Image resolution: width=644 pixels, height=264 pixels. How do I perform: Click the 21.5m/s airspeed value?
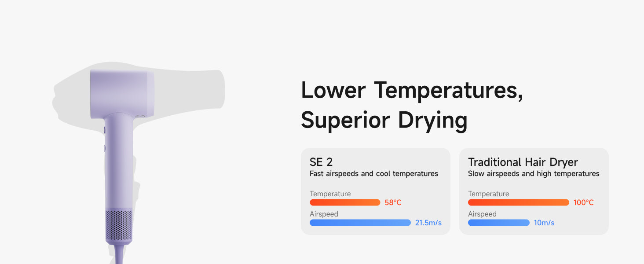428,223
